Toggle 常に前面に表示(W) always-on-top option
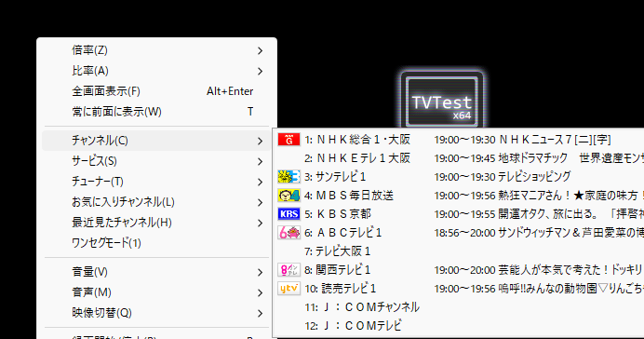This screenshot has height=339, width=644. (156, 112)
